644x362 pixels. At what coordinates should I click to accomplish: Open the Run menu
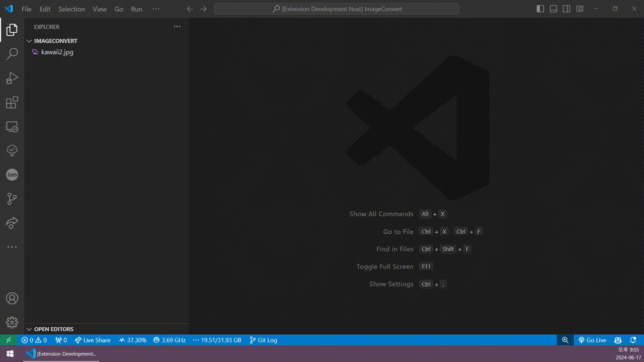(136, 9)
